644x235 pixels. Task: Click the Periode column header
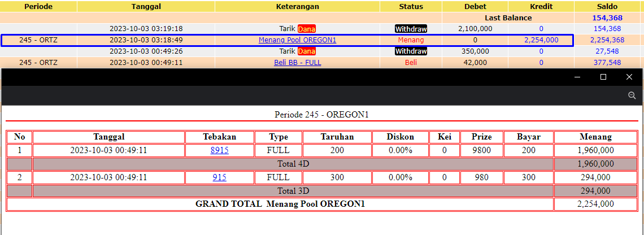(x=38, y=7)
